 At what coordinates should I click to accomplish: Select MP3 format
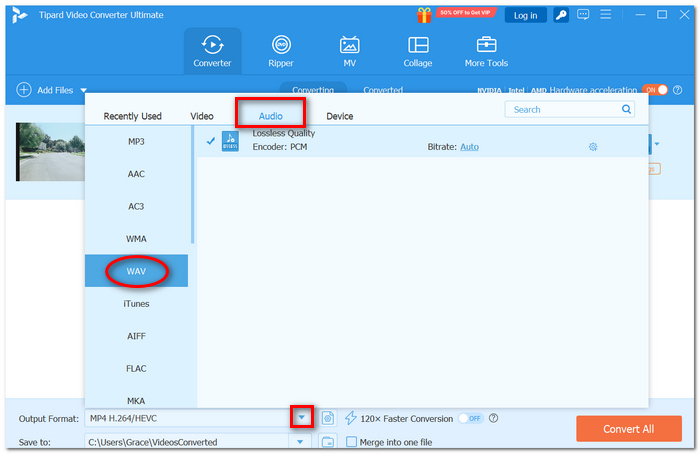coord(136,142)
